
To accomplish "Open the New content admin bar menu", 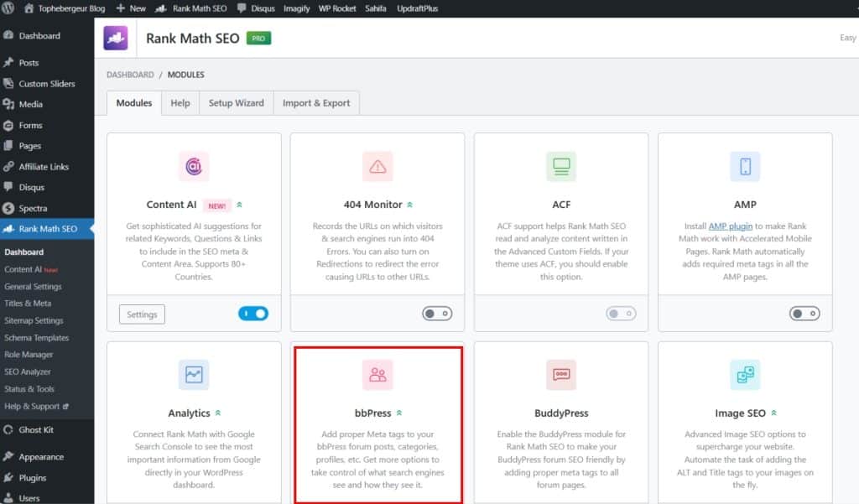I will click(131, 8).
